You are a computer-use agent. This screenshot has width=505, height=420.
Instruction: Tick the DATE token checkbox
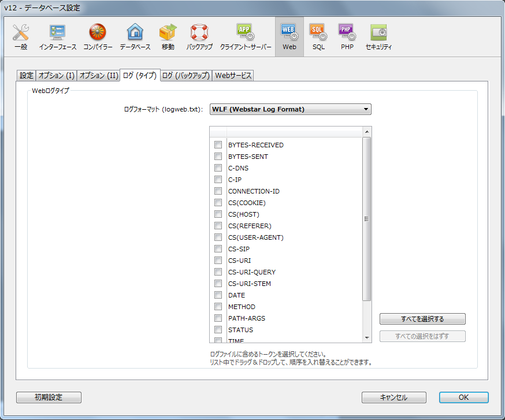(x=218, y=295)
